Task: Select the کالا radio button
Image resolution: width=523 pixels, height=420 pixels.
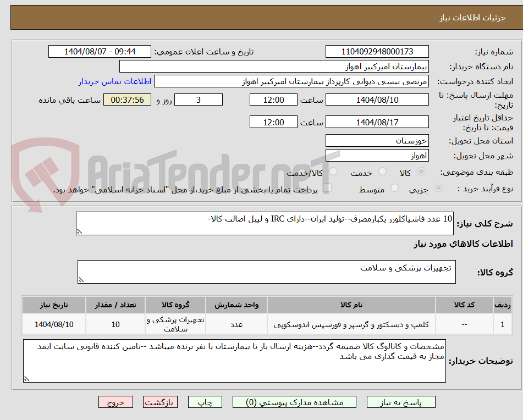Action: tap(421, 172)
